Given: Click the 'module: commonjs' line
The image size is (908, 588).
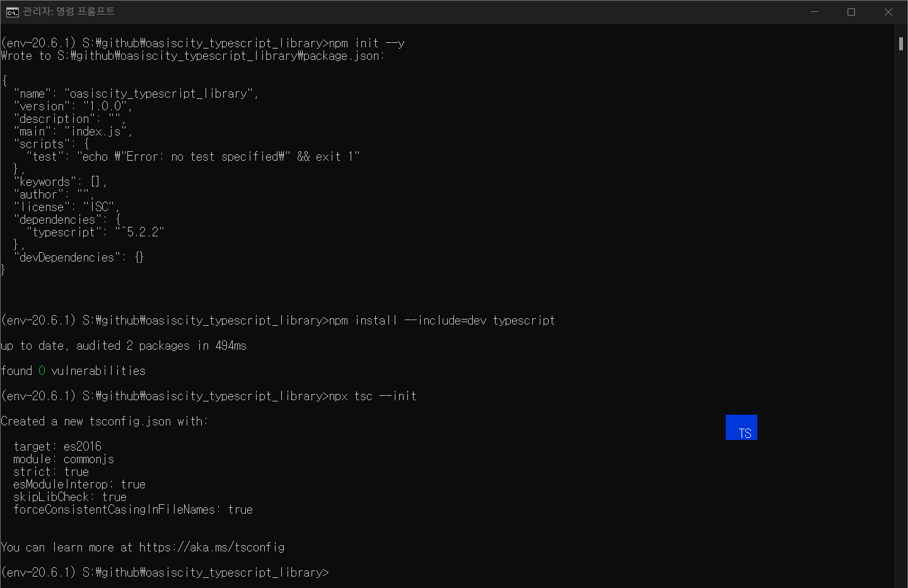Looking at the screenshot, I should click(x=64, y=459).
